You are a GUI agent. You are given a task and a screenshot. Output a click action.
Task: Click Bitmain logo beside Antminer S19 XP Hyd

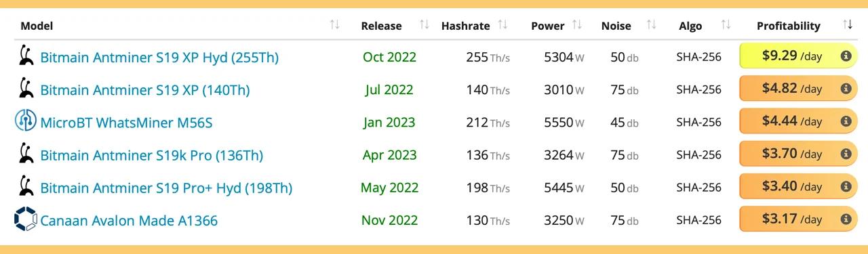[26, 56]
